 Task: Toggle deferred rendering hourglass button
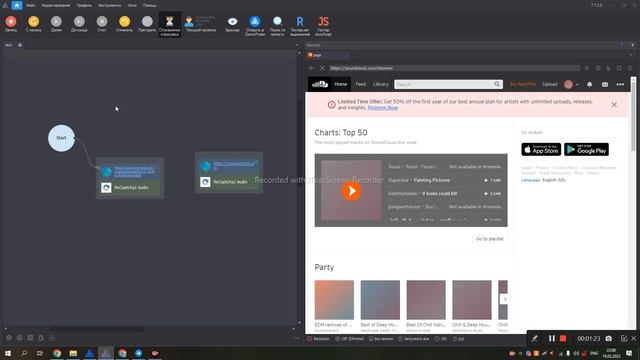170,24
